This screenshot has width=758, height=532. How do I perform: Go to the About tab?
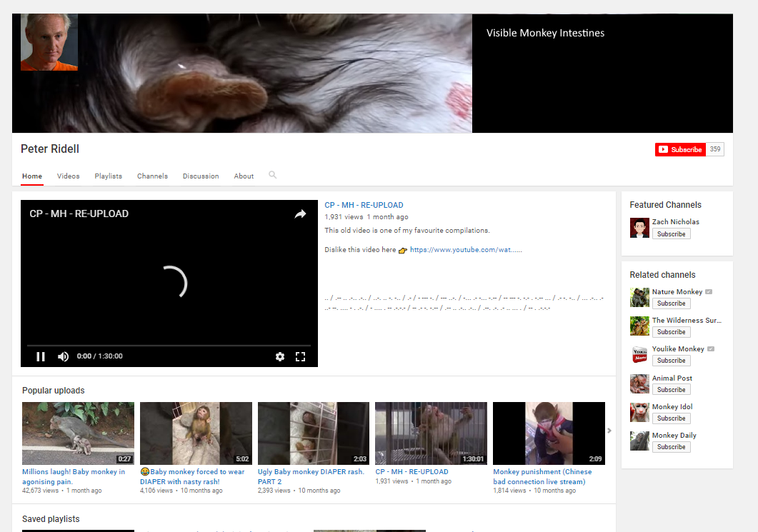(x=244, y=176)
